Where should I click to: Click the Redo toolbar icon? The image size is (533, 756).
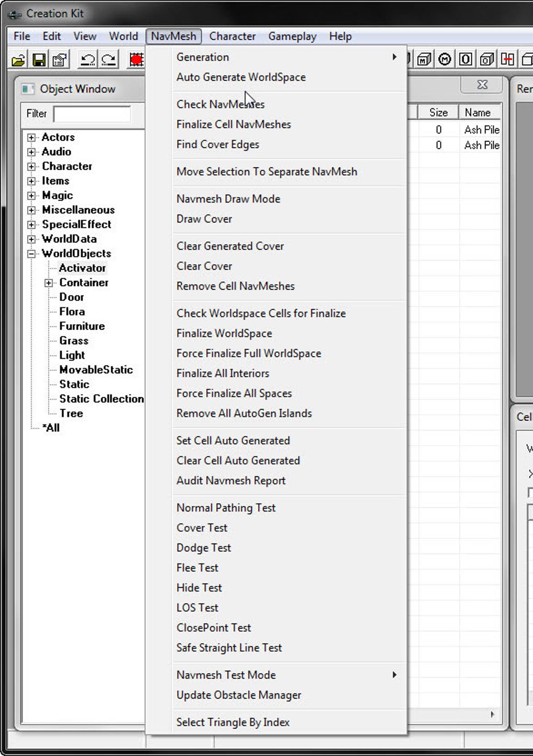109,60
